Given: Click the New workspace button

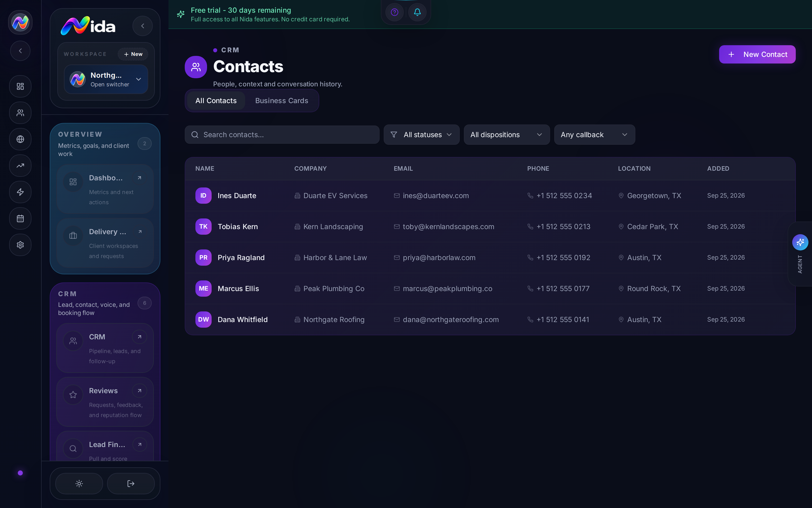Looking at the screenshot, I should point(133,54).
